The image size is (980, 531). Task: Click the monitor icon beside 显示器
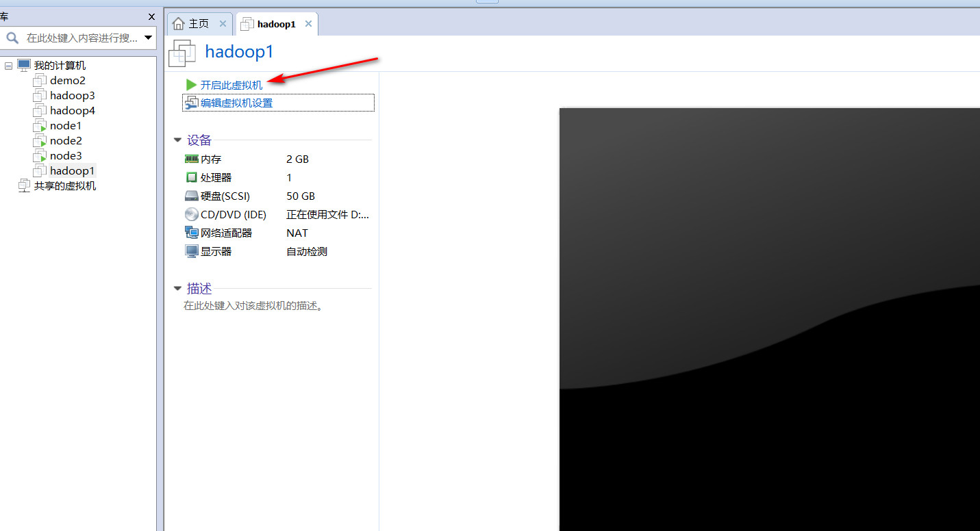191,251
